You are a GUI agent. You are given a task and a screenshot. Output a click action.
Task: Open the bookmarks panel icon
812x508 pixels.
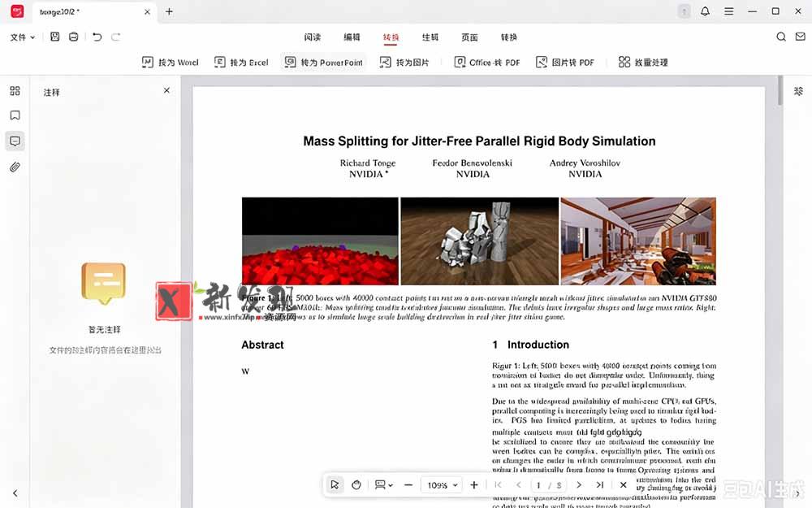coord(15,115)
